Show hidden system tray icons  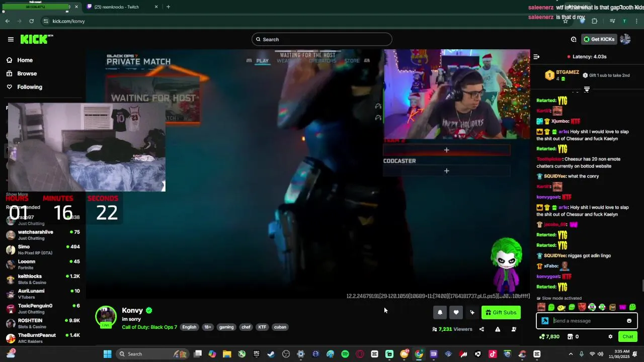coord(571,354)
